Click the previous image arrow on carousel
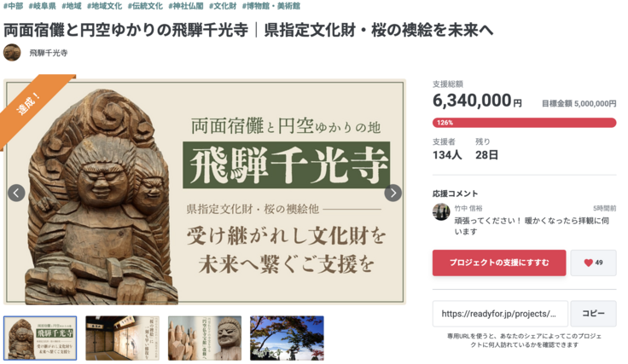 (16, 193)
